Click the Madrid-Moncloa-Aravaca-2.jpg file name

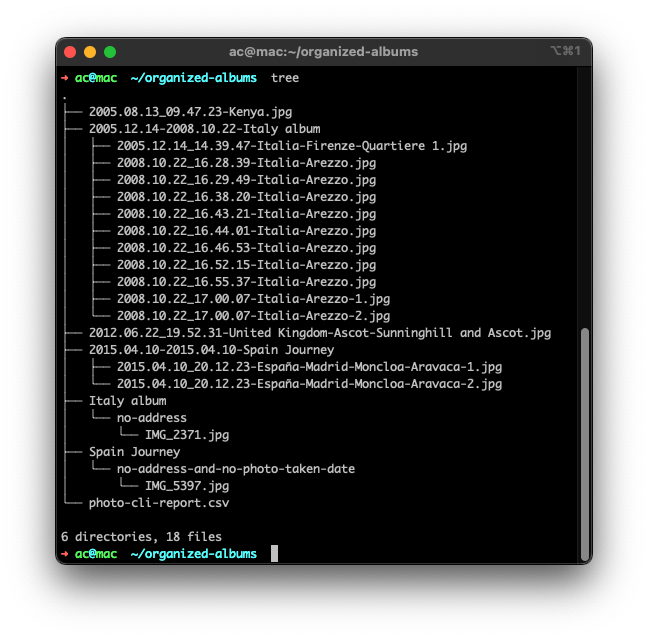(310, 384)
